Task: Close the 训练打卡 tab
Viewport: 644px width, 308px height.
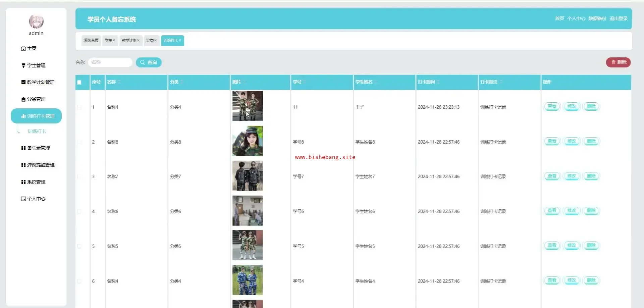Action: pyautogui.click(x=180, y=40)
